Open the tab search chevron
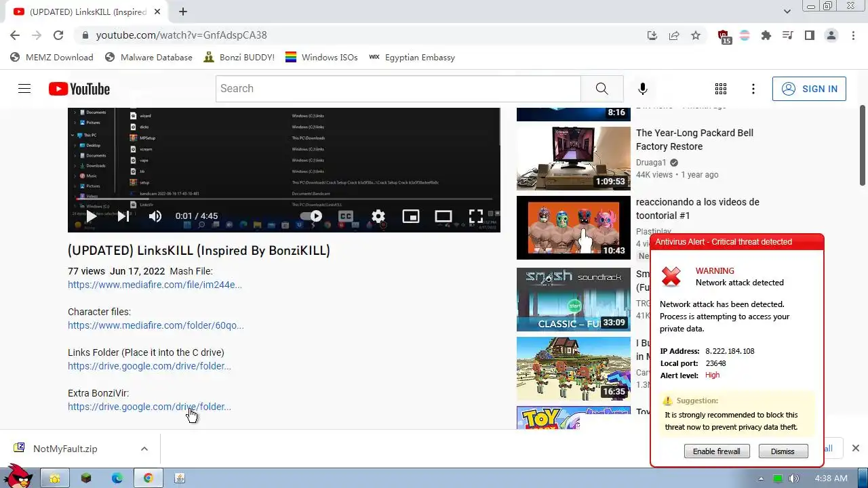The height and width of the screenshot is (488, 868). pos(787,12)
